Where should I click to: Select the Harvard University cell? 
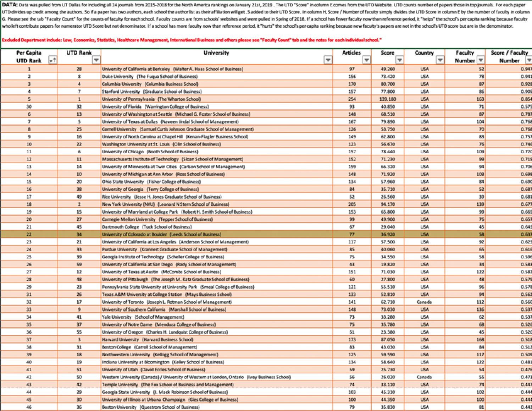217,339
